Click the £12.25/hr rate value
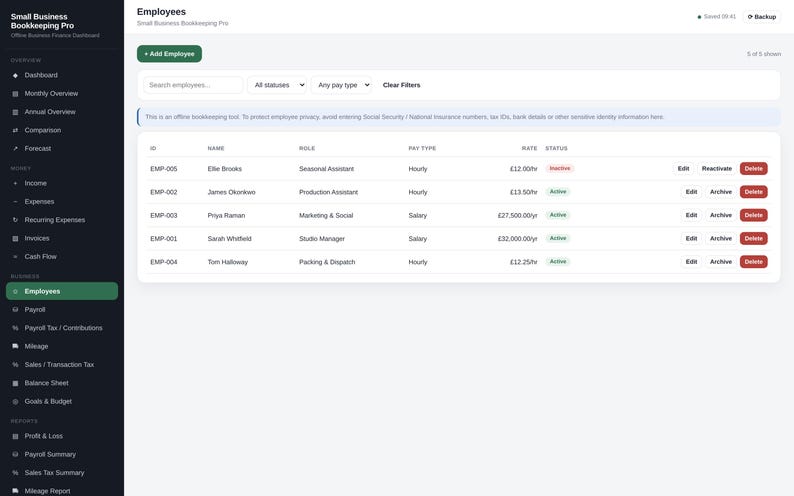794x496 pixels. pyautogui.click(x=524, y=262)
